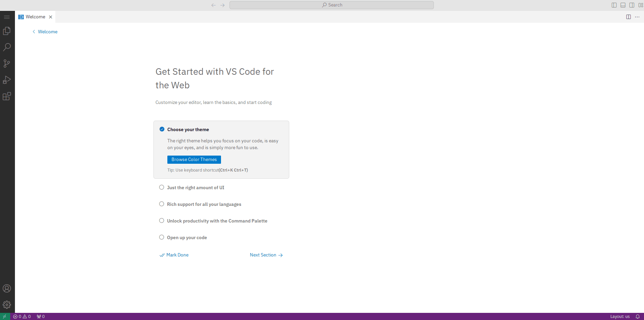Open the application hamburger menu
Viewport: 644px width, 320px height.
(7, 17)
